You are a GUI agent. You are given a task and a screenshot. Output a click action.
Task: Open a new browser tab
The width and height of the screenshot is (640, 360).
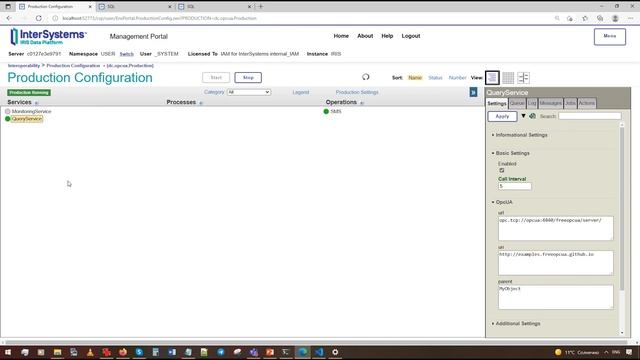pyautogui.click(x=261, y=7)
